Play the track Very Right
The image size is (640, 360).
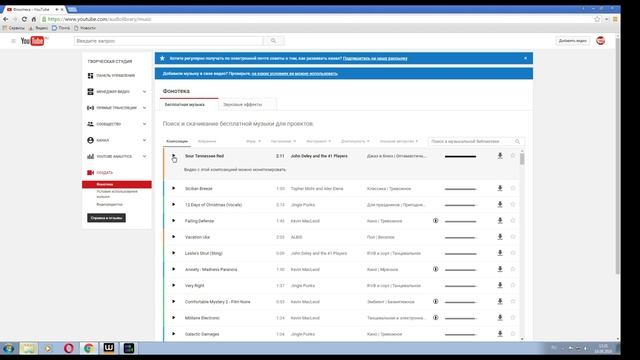(173, 285)
